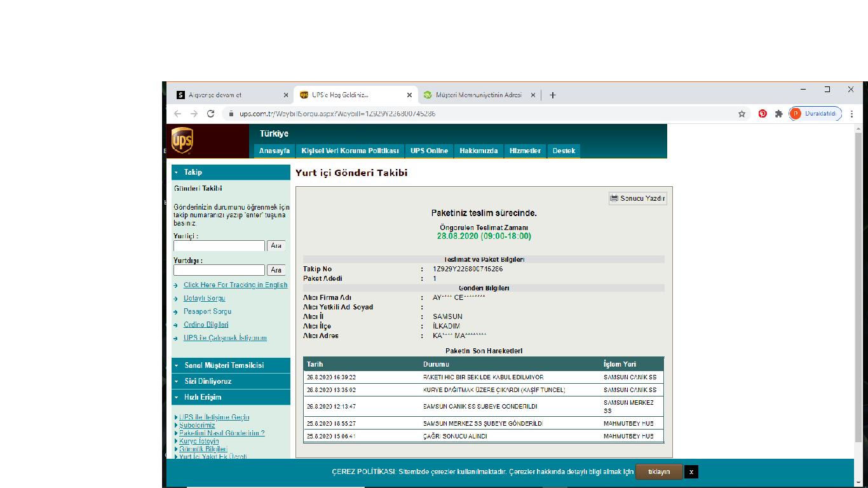
Task: Open the Hakkımızda menu item
Action: click(478, 151)
